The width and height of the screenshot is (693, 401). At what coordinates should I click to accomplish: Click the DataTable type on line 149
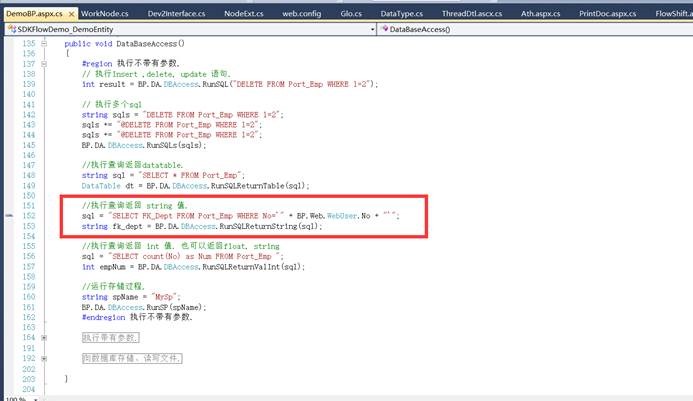click(101, 186)
